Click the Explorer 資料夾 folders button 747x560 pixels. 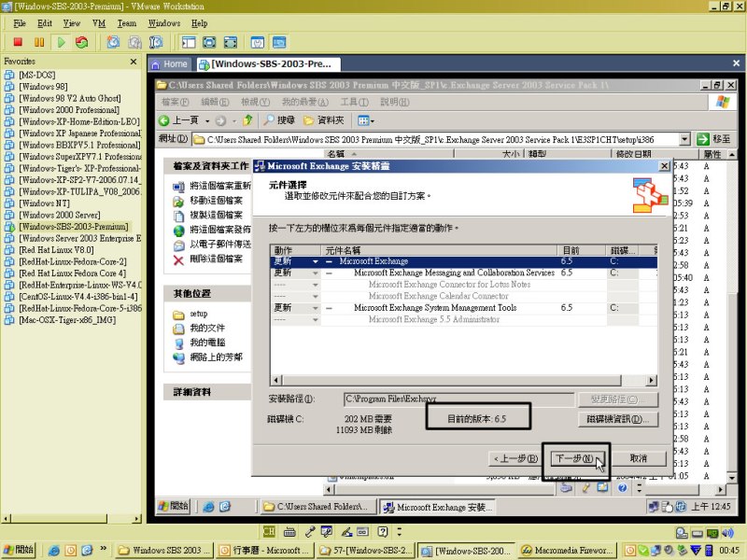tap(324, 120)
